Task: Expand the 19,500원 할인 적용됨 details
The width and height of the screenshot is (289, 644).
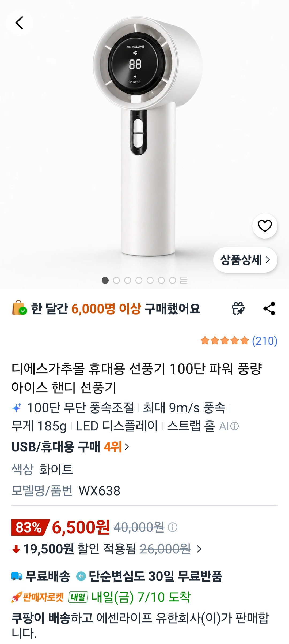Action: click(107, 549)
